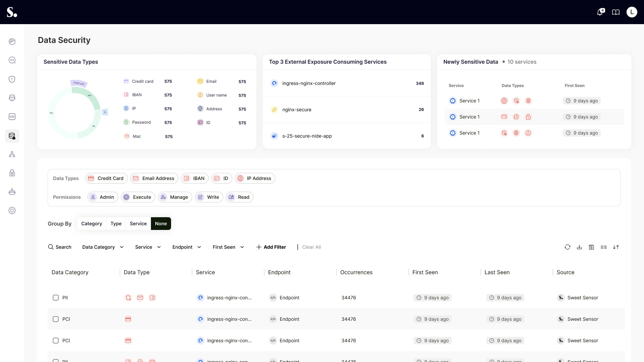Toggle ID data type filter
The width and height of the screenshot is (644, 362).
click(x=222, y=178)
